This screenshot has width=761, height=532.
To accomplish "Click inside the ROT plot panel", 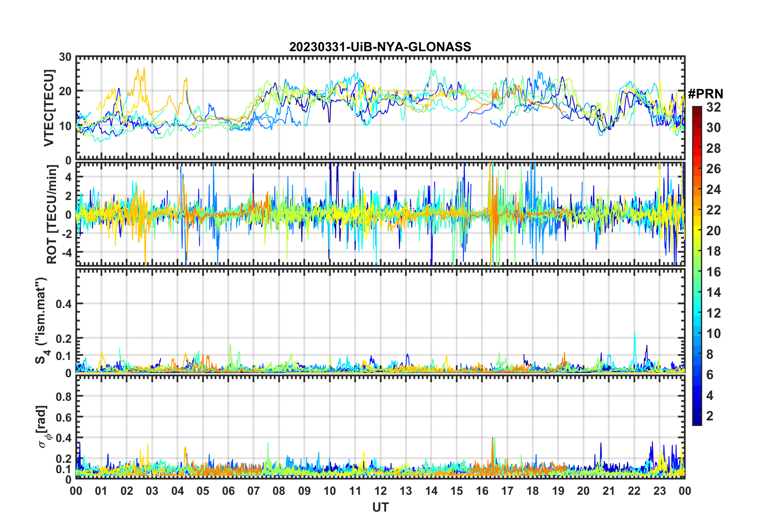I will tap(380, 214).
